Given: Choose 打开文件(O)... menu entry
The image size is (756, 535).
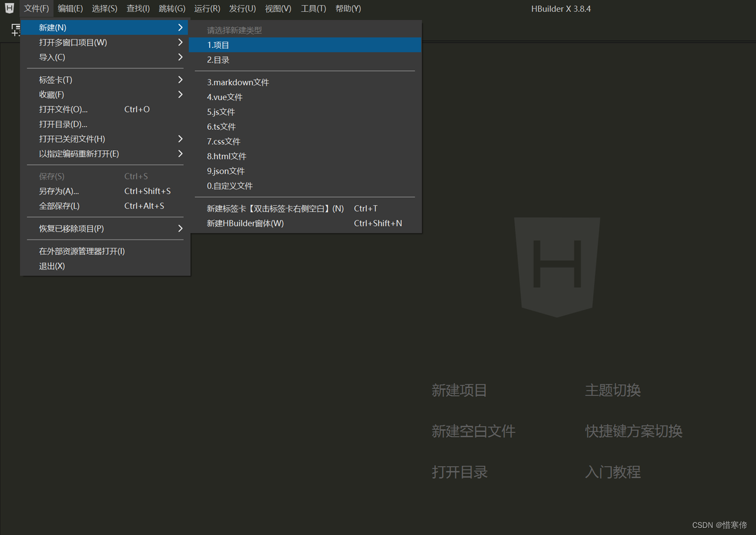Looking at the screenshot, I should (105, 109).
